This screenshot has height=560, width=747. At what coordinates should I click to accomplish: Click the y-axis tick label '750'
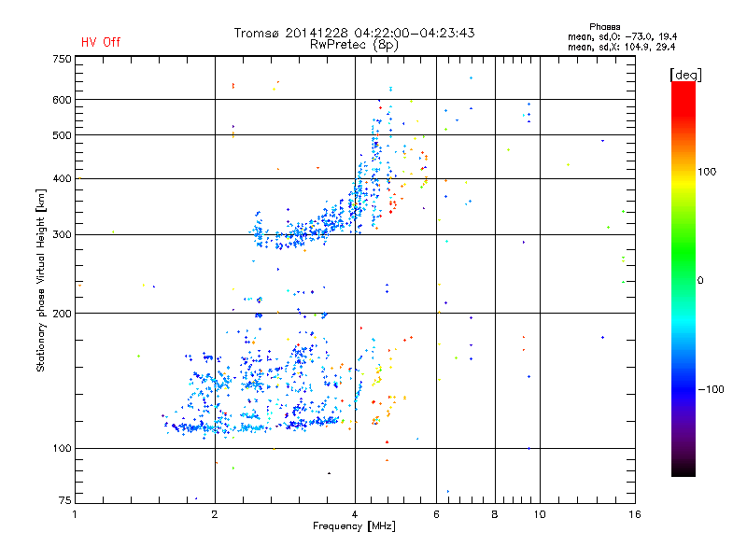click(62, 59)
